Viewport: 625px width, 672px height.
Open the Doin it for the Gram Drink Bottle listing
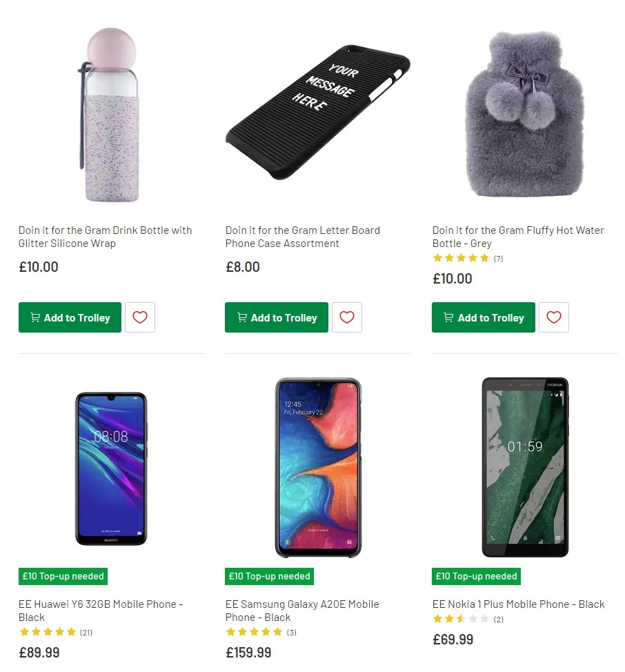pos(105,237)
